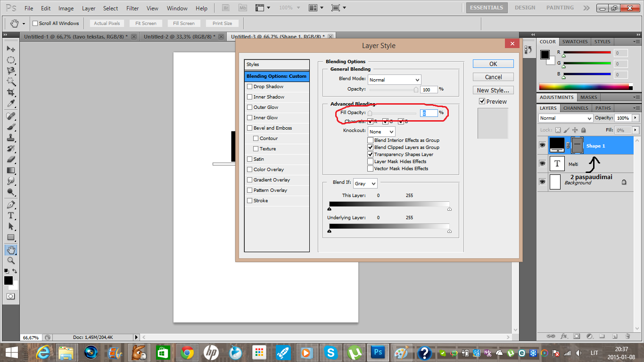Enable the Stroke style checkbox
644x362 pixels.
pyautogui.click(x=250, y=201)
